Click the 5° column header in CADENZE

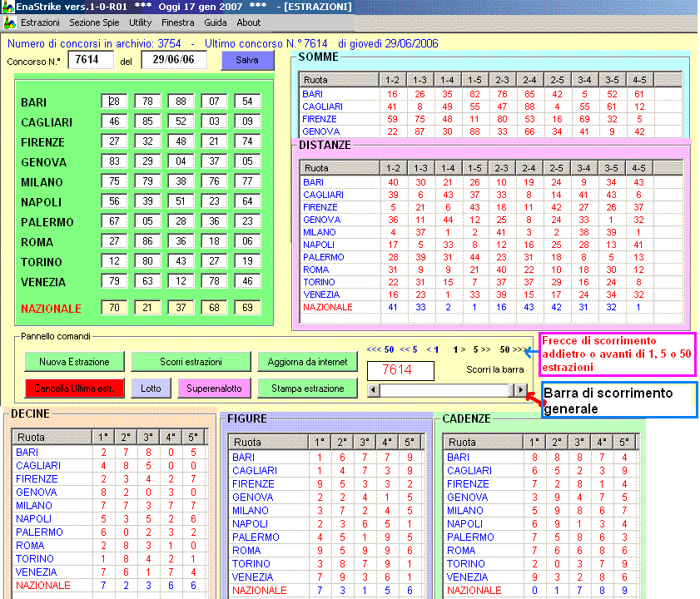click(x=624, y=443)
